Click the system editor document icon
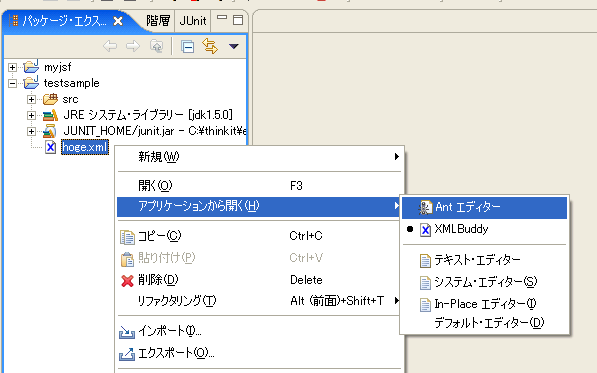Image resolution: width=597 pixels, height=373 pixels. point(425,283)
